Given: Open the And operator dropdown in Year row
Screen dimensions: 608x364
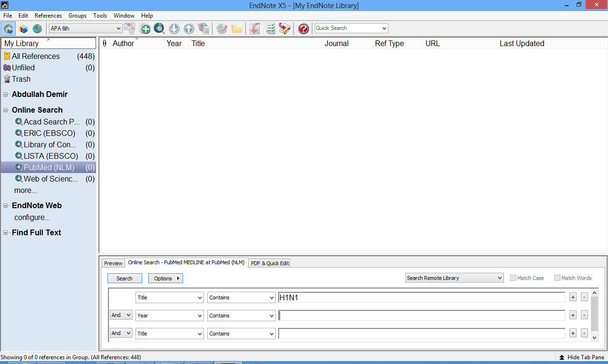Looking at the screenshot, I should point(121,315).
